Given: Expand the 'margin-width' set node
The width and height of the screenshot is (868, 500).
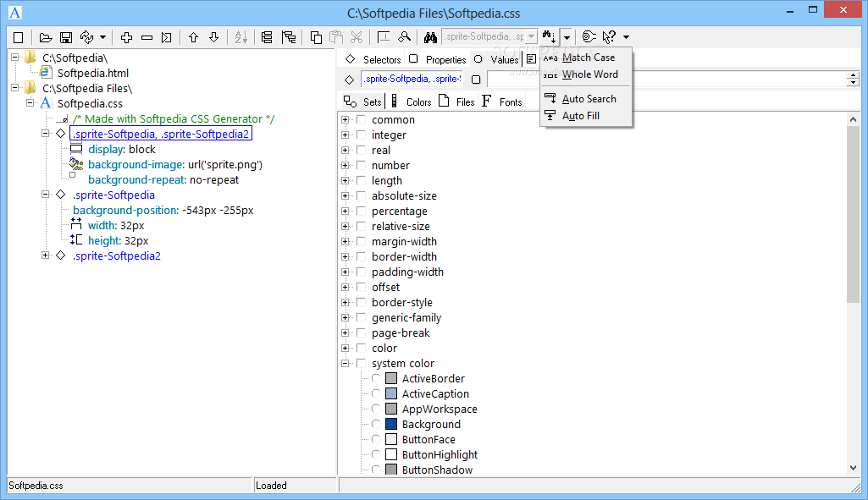Looking at the screenshot, I should tap(345, 241).
